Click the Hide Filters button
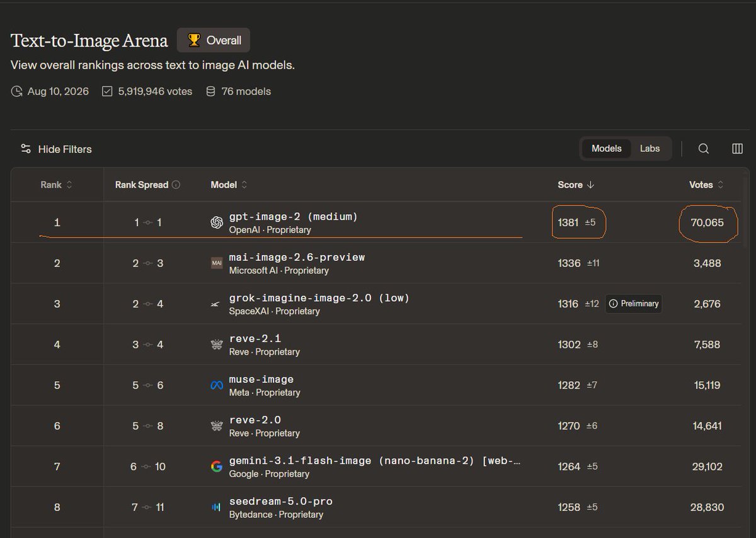Viewport: 756px width, 538px height. pos(56,149)
